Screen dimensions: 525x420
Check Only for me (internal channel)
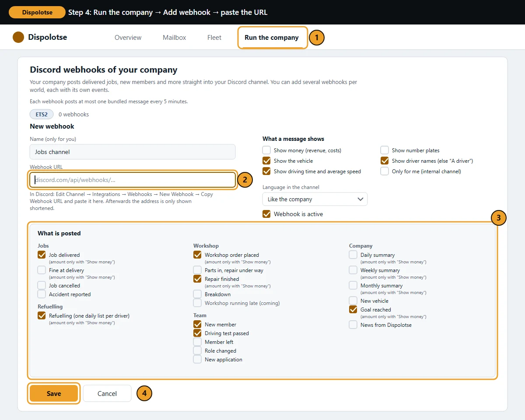(x=385, y=171)
